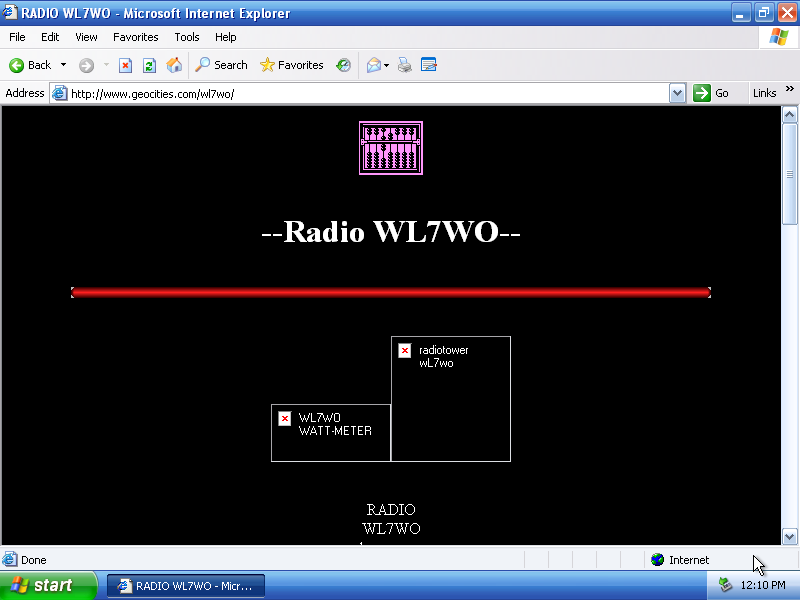This screenshot has width=800, height=600.
Task: Expand the address bar dropdown list
Action: [677, 93]
